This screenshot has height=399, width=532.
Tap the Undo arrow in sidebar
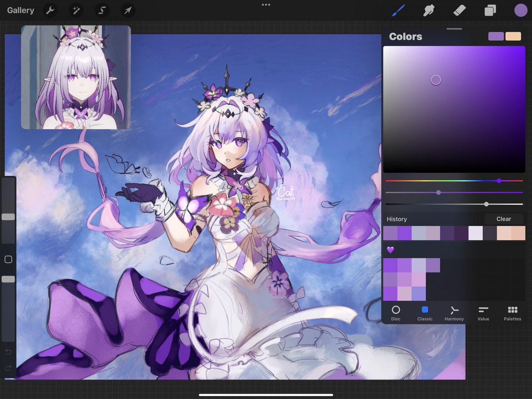(8, 352)
